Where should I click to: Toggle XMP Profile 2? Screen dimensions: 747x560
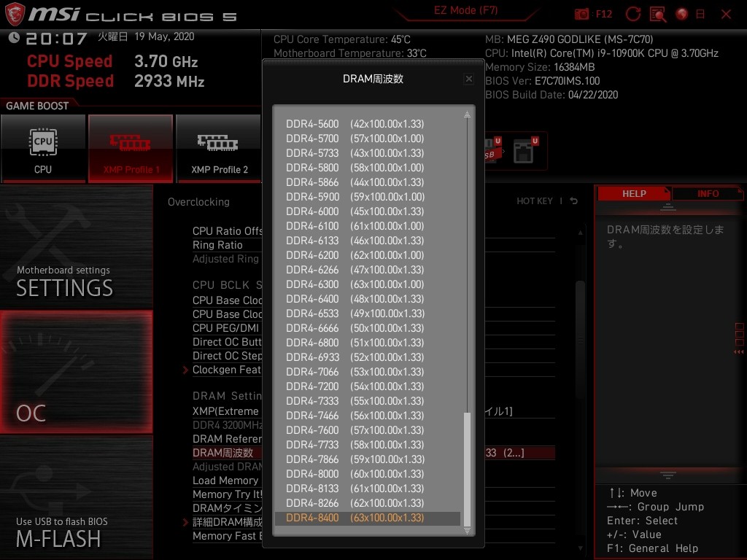point(219,149)
